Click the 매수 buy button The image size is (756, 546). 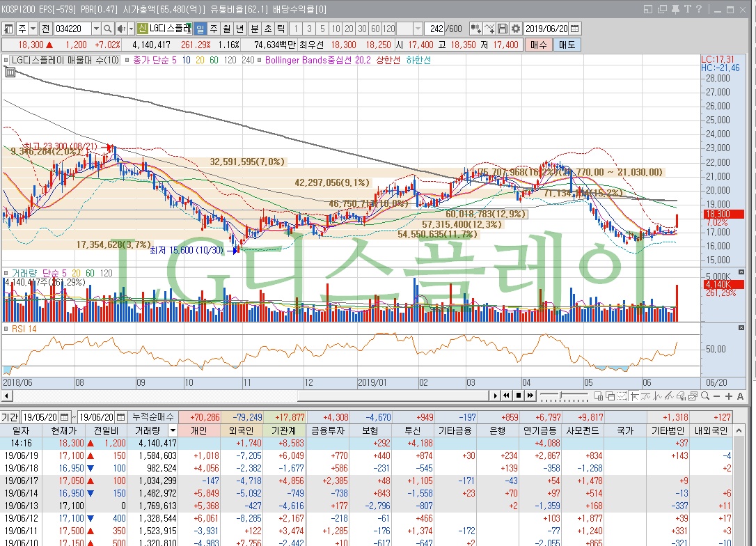tap(539, 45)
